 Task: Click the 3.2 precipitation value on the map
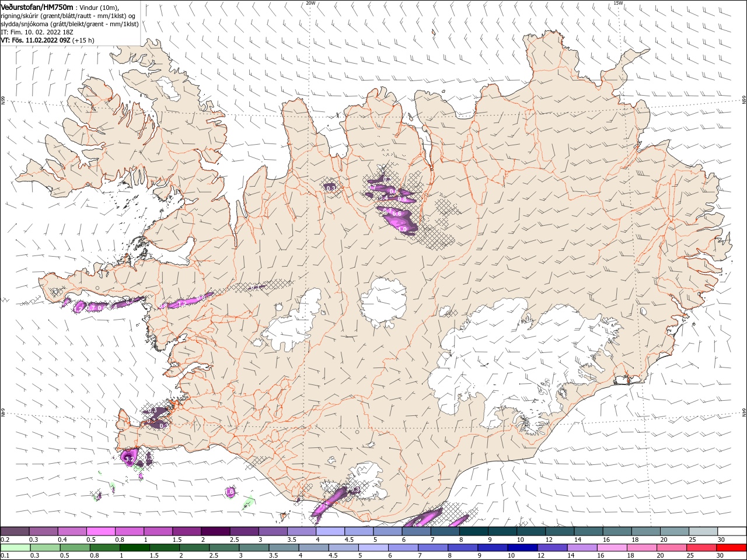tap(130, 460)
